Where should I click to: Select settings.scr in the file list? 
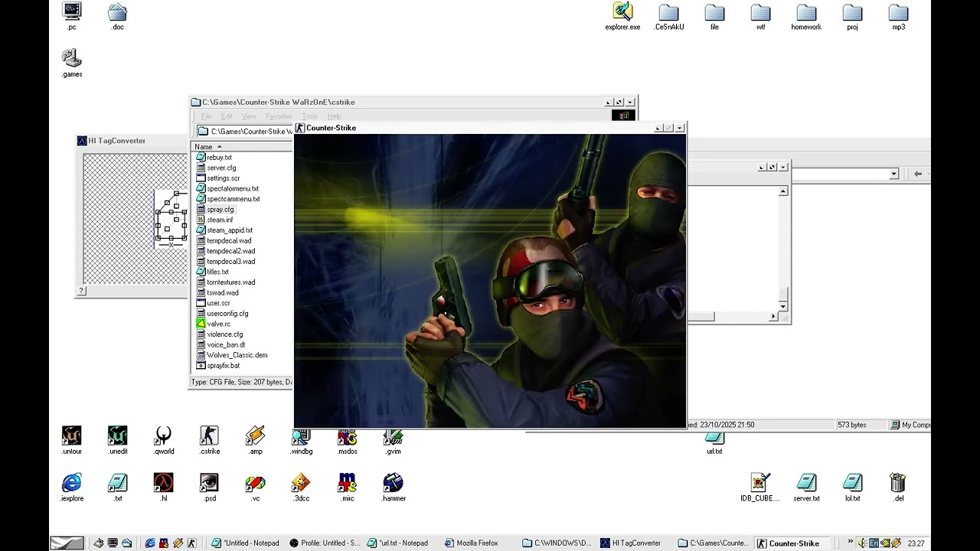tap(218, 178)
